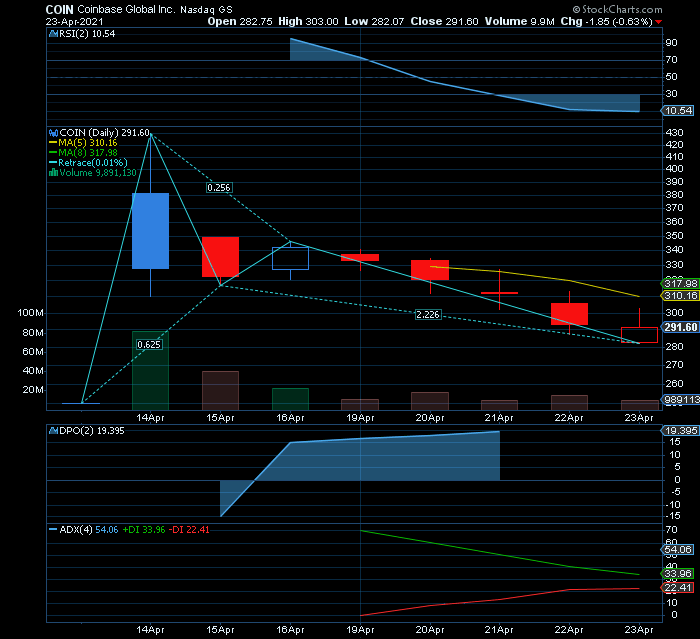Click the Volume legend bar icon

[53, 173]
